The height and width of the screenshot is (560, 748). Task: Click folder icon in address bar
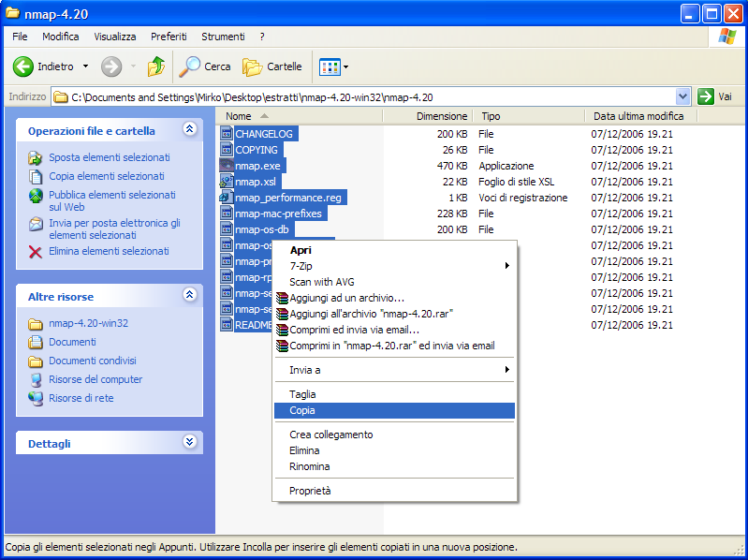coord(61,97)
